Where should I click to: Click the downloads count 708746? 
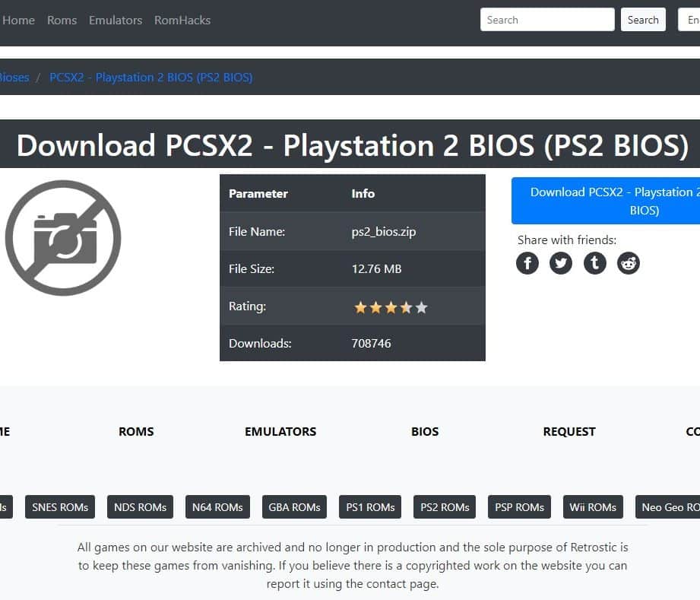[x=371, y=343]
